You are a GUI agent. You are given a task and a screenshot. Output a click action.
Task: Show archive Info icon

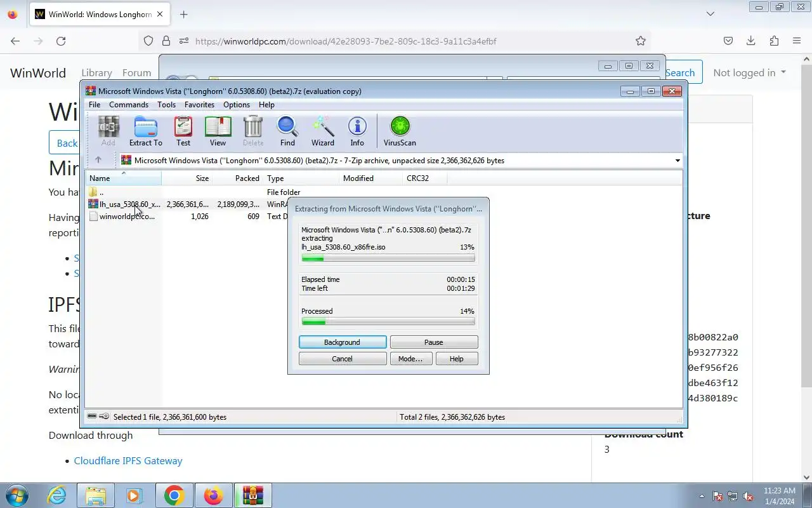pyautogui.click(x=357, y=131)
